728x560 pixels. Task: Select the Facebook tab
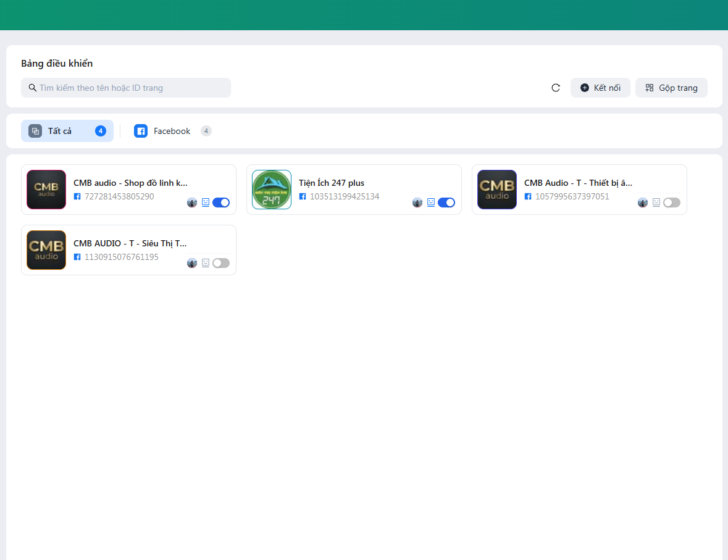coord(173,131)
